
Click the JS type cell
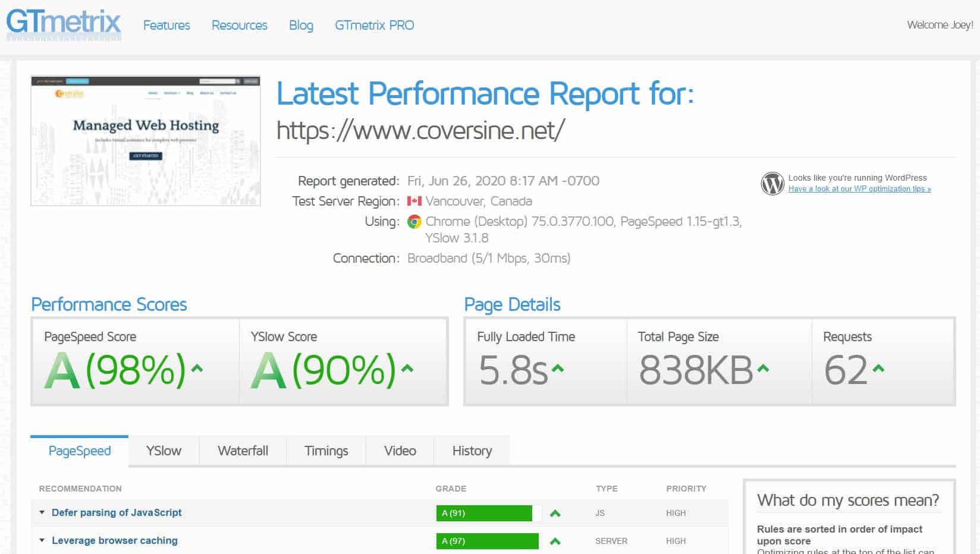tap(600, 513)
